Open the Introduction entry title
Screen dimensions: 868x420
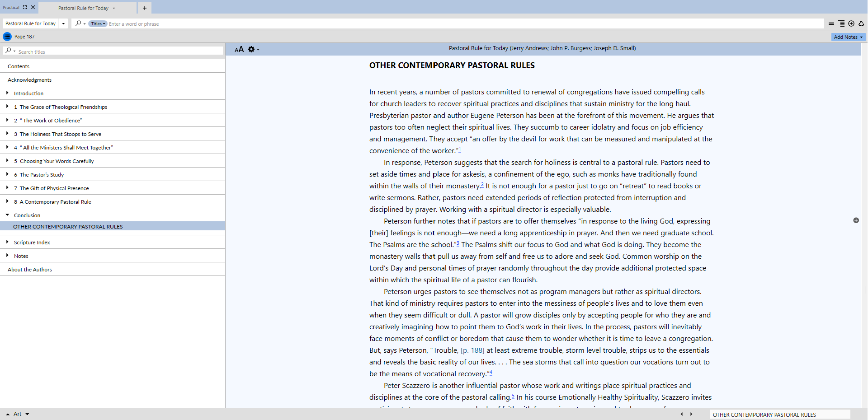pos(28,93)
